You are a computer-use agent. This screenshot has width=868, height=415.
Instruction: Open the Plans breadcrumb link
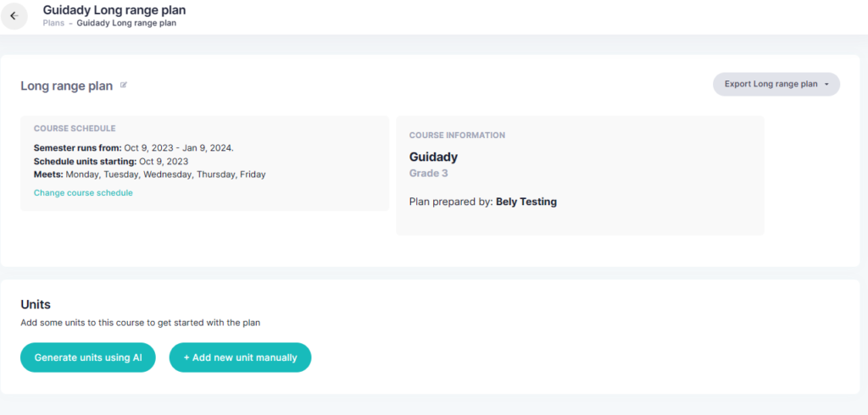(x=53, y=23)
